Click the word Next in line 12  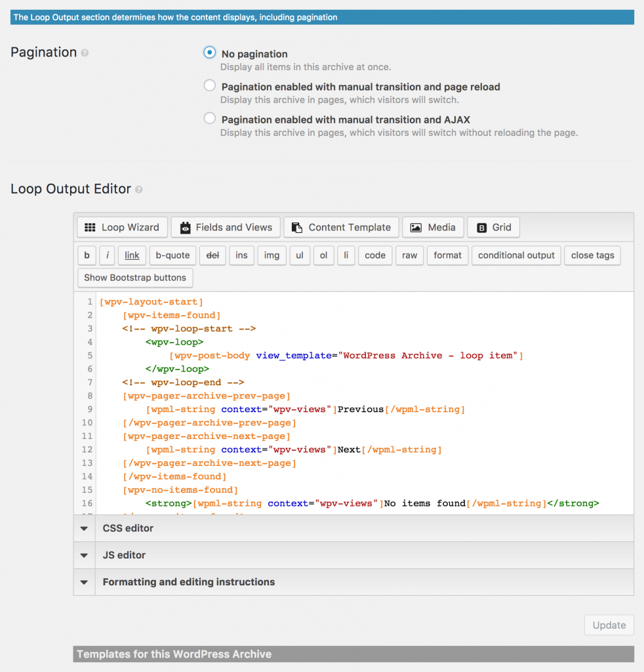[349, 450]
